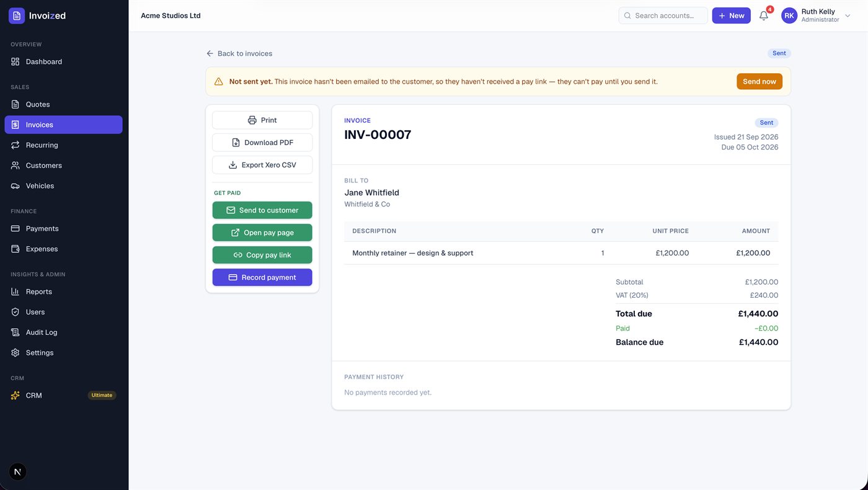Click the £240.00 VAT amount
The height and width of the screenshot is (490, 868).
coord(764,295)
